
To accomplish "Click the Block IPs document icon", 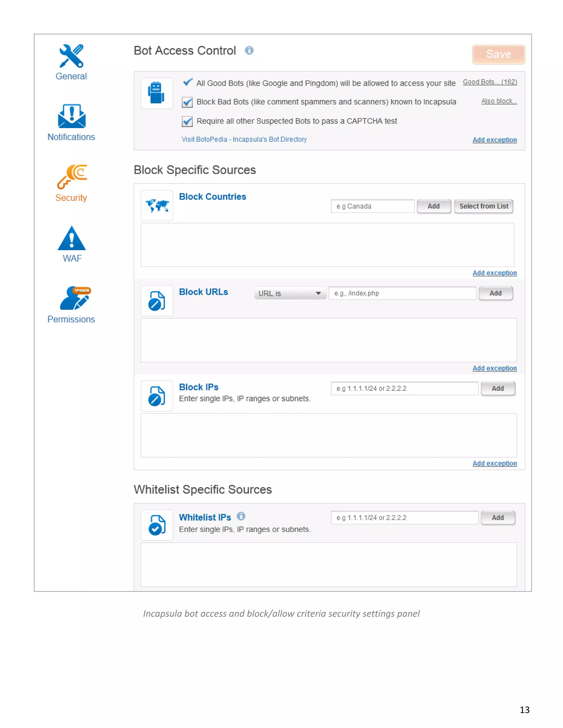I will [x=157, y=396].
